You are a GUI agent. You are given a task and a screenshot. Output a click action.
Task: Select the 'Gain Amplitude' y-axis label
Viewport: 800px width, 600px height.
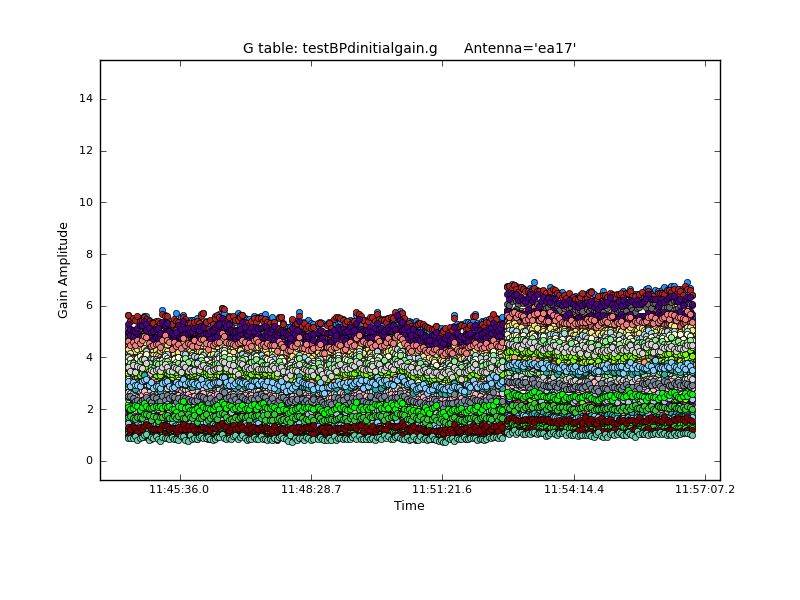[x=63, y=270]
